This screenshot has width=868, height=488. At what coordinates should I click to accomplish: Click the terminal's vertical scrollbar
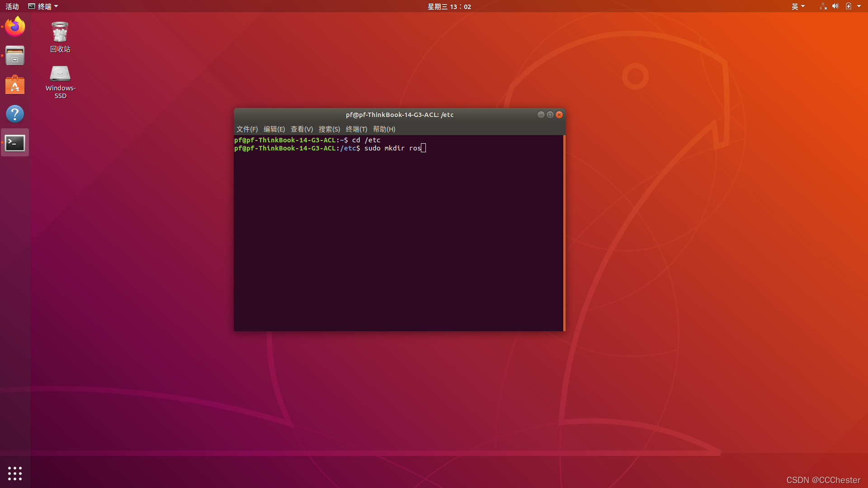coord(564,233)
